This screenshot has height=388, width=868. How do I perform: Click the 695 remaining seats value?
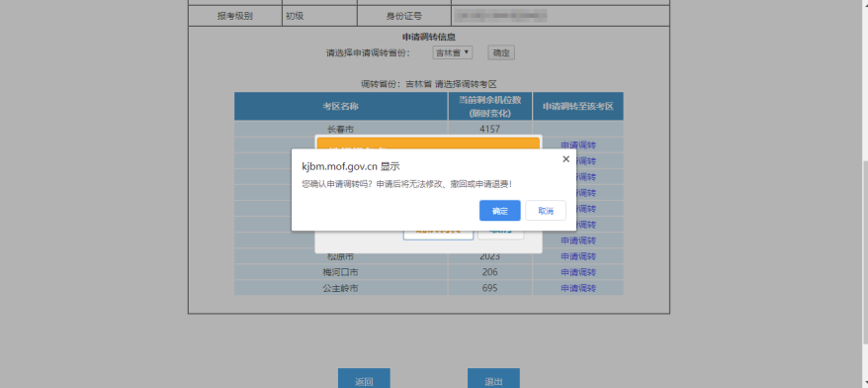[490, 288]
